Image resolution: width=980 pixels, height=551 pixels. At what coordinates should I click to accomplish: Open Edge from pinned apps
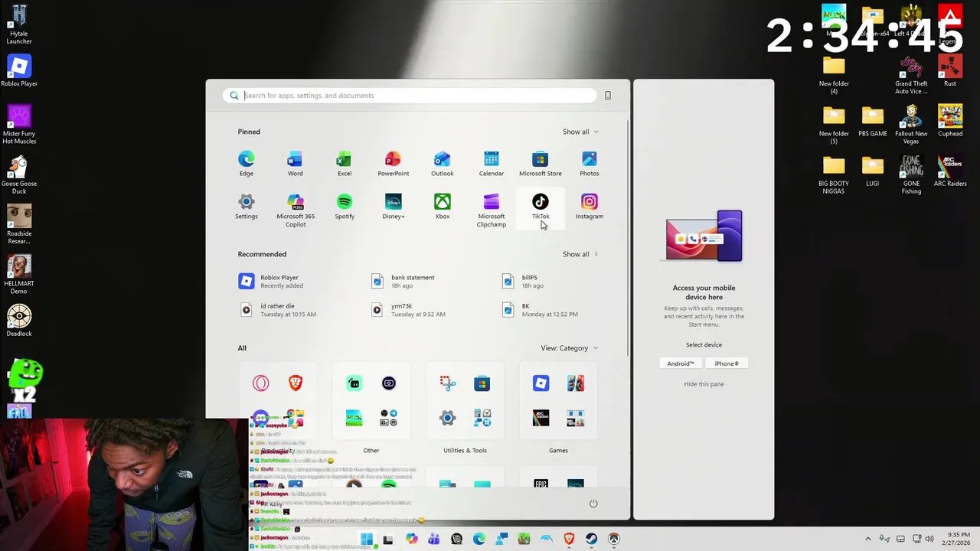click(246, 164)
